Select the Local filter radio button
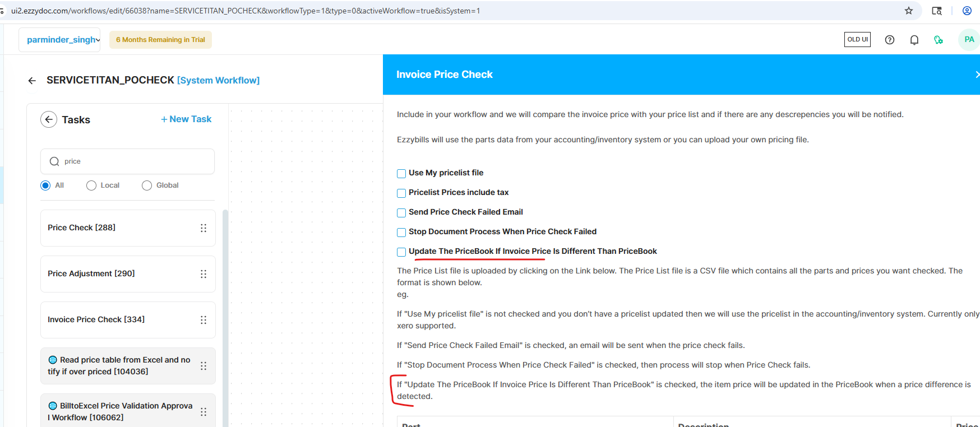 (91, 185)
